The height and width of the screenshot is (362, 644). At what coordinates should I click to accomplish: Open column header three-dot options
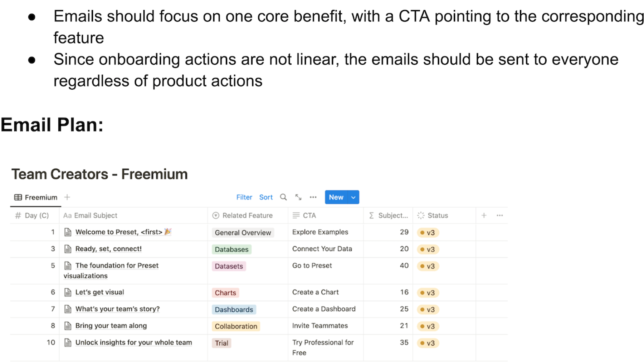[x=500, y=215]
